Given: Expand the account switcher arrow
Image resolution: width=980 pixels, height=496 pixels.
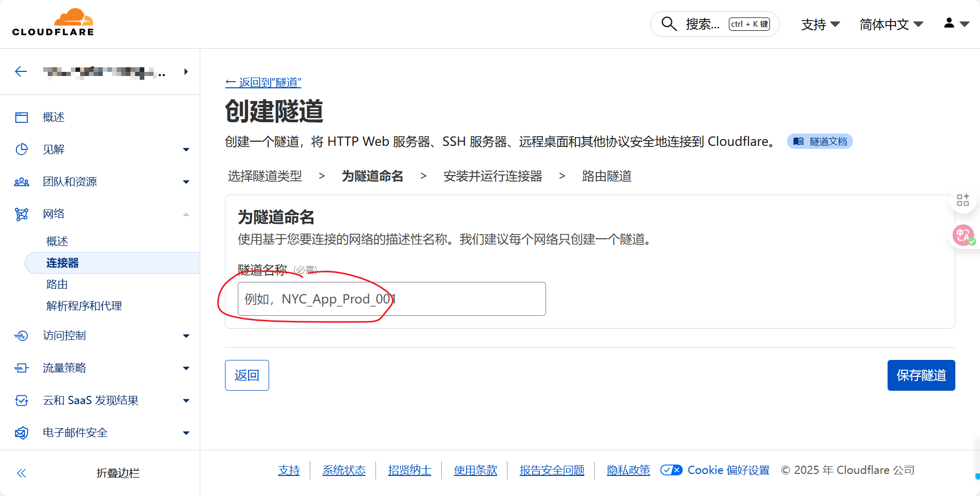Looking at the screenshot, I should (x=186, y=72).
